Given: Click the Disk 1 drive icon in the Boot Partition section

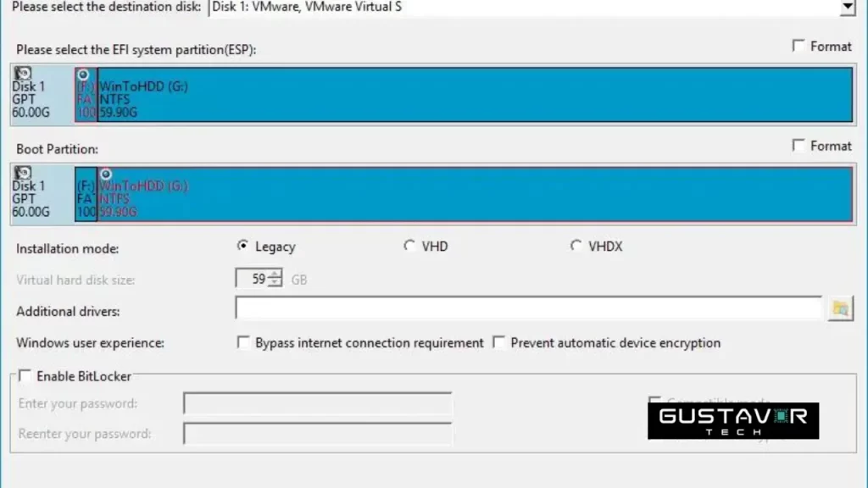Looking at the screenshot, I should 23,173.
